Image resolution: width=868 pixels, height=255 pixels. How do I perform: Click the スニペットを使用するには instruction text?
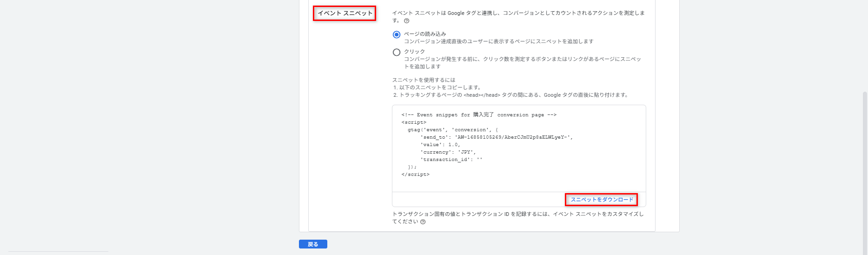(x=424, y=80)
